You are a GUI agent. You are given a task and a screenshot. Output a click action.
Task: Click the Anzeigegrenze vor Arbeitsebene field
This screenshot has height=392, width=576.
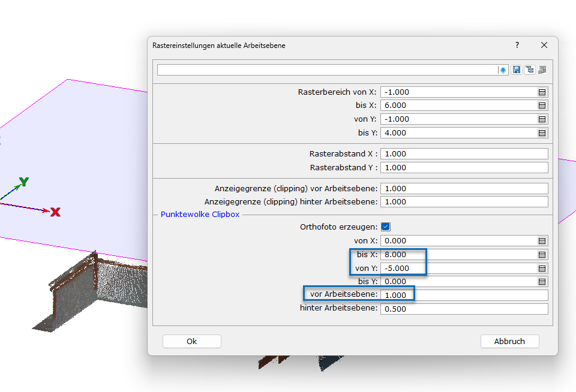(x=463, y=189)
